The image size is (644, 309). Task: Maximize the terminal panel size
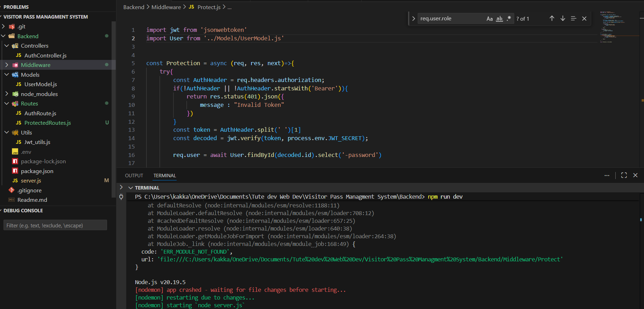[x=624, y=176]
